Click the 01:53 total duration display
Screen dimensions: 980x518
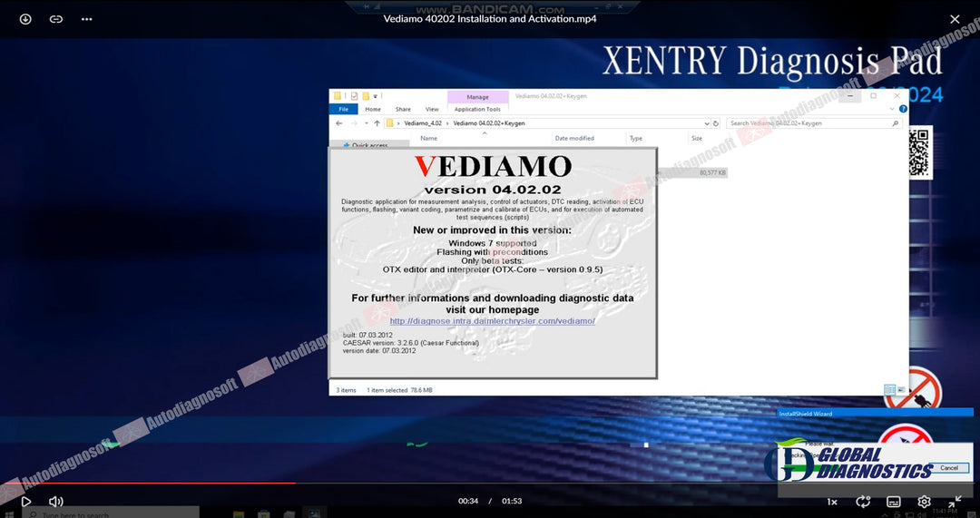coord(512,501)
